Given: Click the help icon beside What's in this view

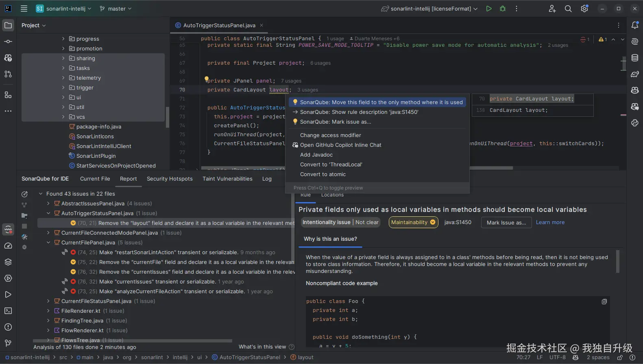Looking at the screenshot, I should [291, 347].
